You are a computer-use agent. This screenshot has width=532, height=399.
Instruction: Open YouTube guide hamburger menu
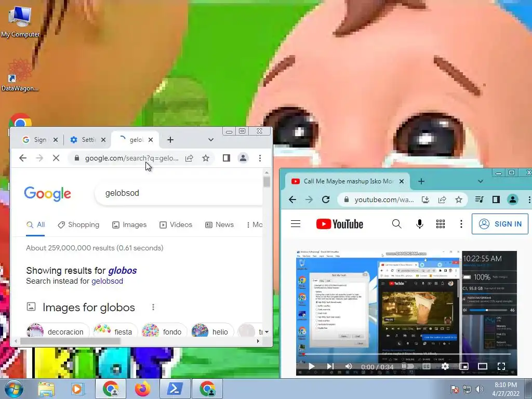tap(296, 224)
